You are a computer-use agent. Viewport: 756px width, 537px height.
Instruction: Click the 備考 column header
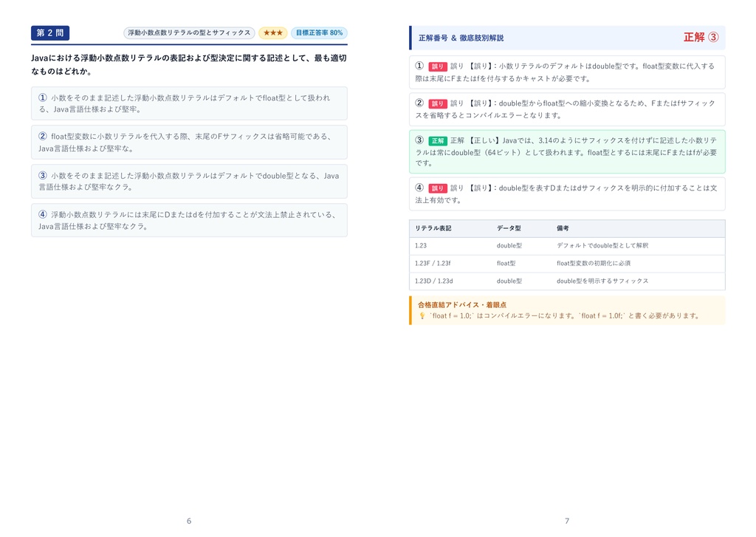coord(563,228)
